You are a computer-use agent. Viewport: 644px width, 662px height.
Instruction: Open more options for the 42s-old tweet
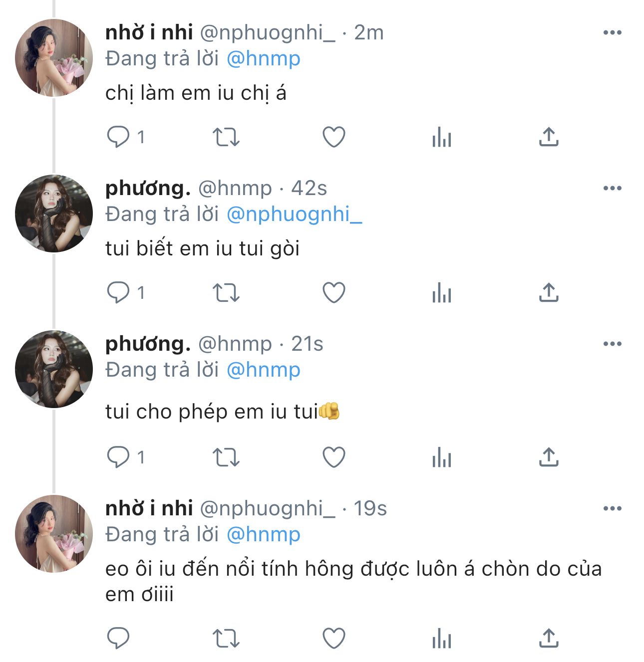[612, 189]
